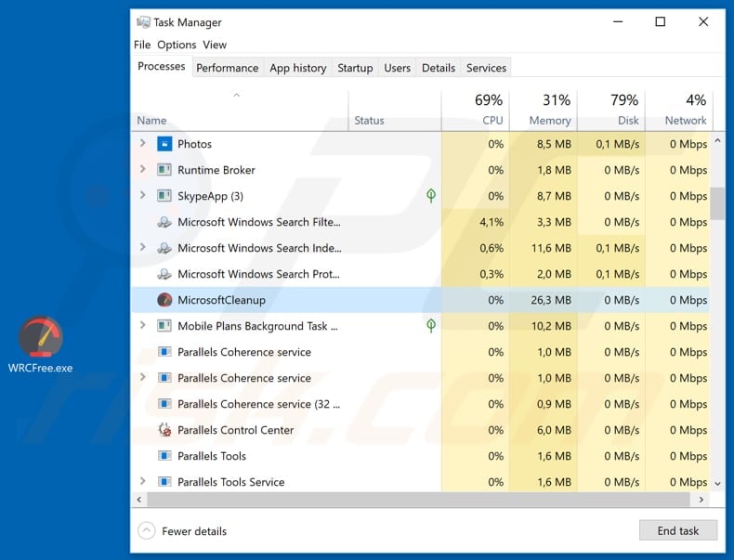Image resolution: width=734 pixels, height=560 pixels.
Task: Click the Parallels Coherence service (32 icon
Action: click(x=164, y=404)
